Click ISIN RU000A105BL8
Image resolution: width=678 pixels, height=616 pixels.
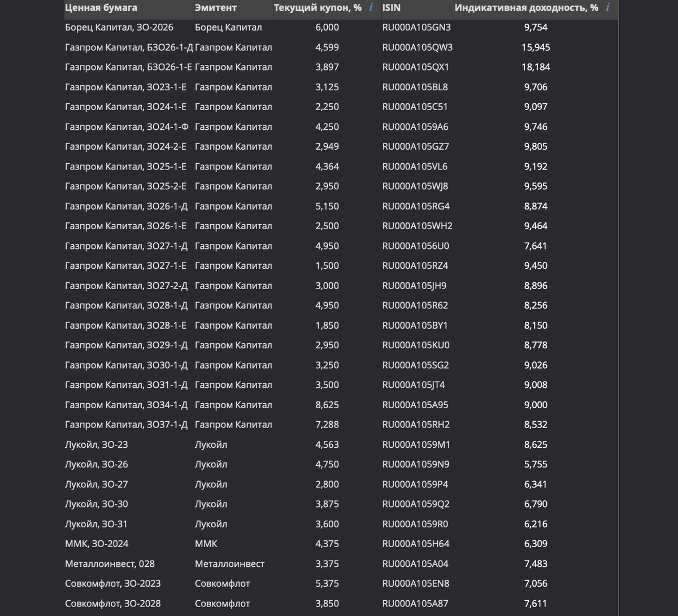click(x=415, y=87)
